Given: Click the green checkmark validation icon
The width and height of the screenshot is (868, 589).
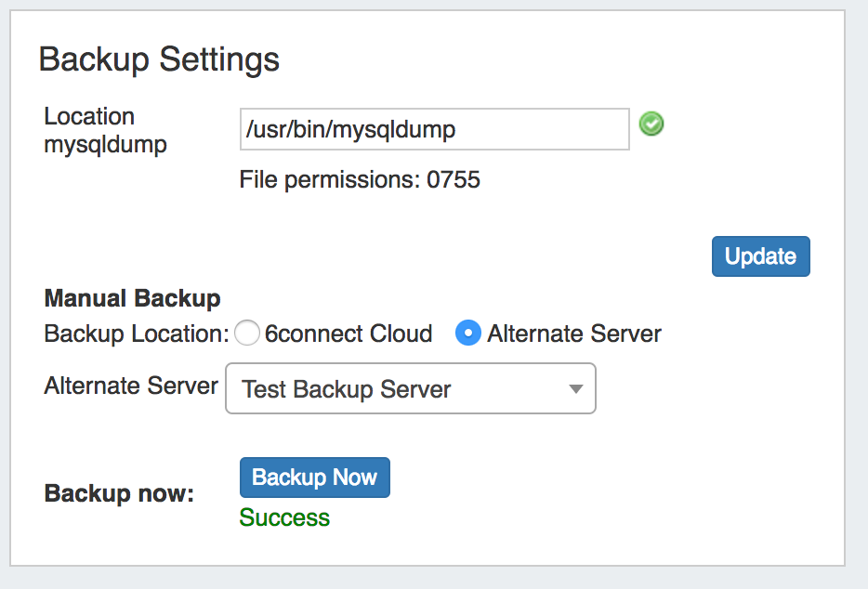Looking at the screenshot, I should [651, 124].
